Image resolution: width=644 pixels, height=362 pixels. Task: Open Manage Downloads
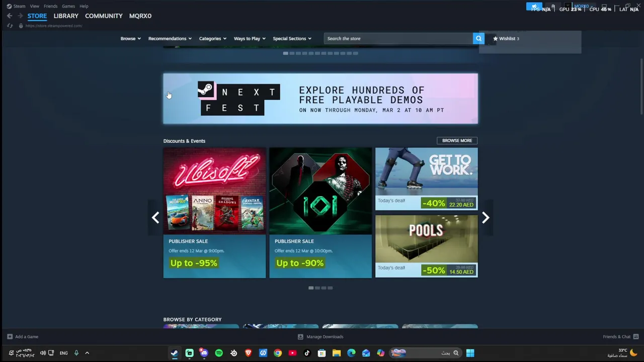point(320,337)
